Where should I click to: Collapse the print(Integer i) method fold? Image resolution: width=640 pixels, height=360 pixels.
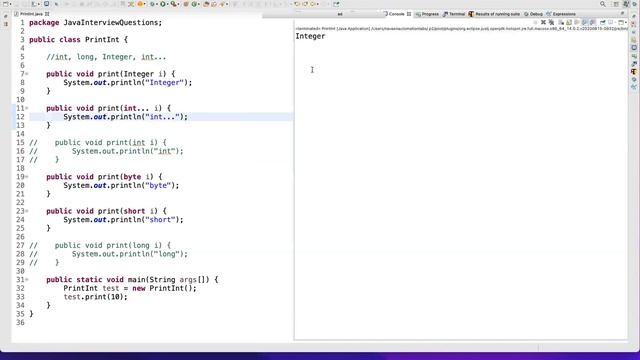[x=27, y=74]
